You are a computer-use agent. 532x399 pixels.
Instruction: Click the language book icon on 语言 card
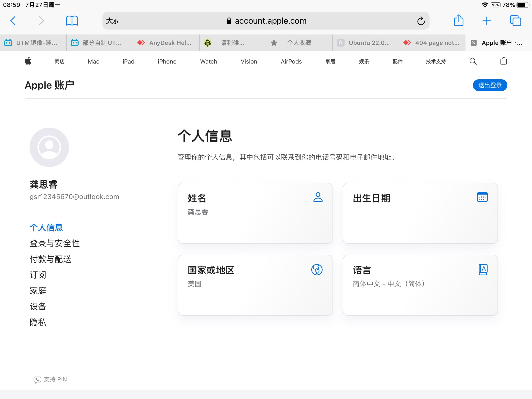pos(483,269)
